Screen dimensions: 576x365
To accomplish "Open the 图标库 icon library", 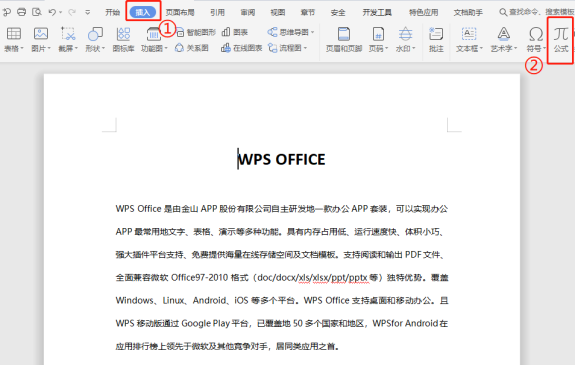I will pos(123,39).
